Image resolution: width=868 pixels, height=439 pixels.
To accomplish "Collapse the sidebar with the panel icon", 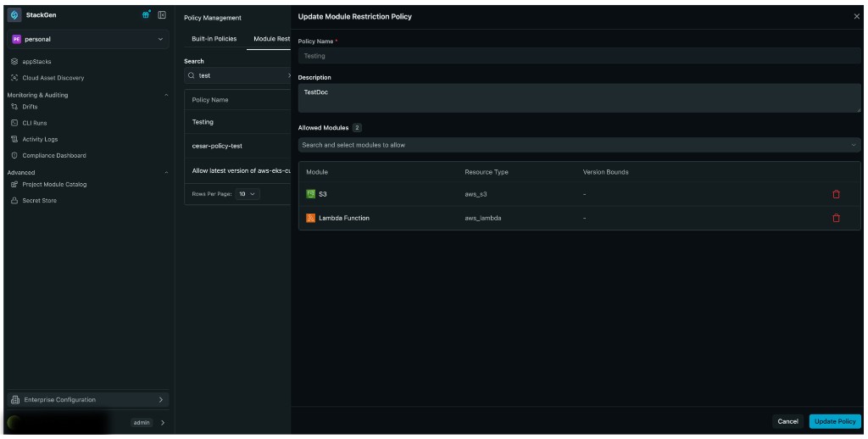I will 162,15.
